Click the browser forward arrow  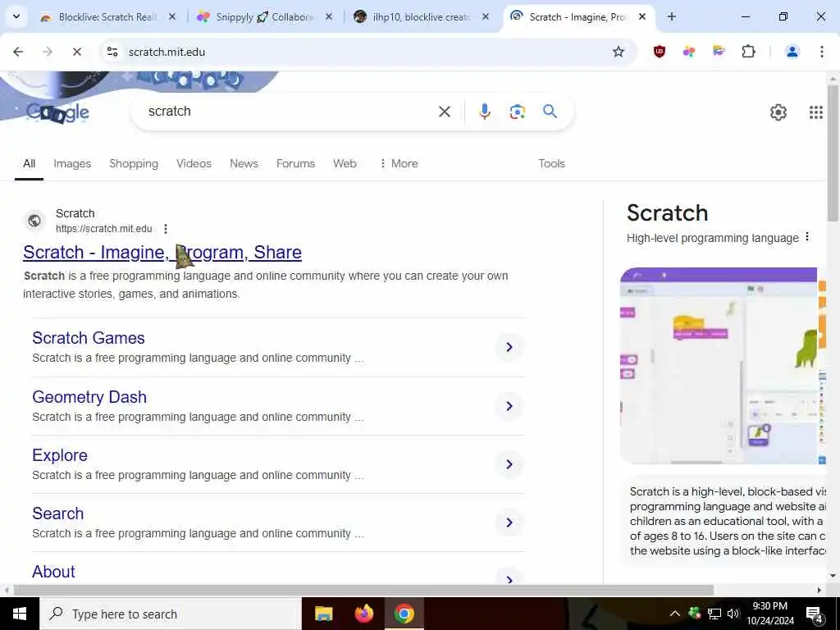[x=48, y=52]
